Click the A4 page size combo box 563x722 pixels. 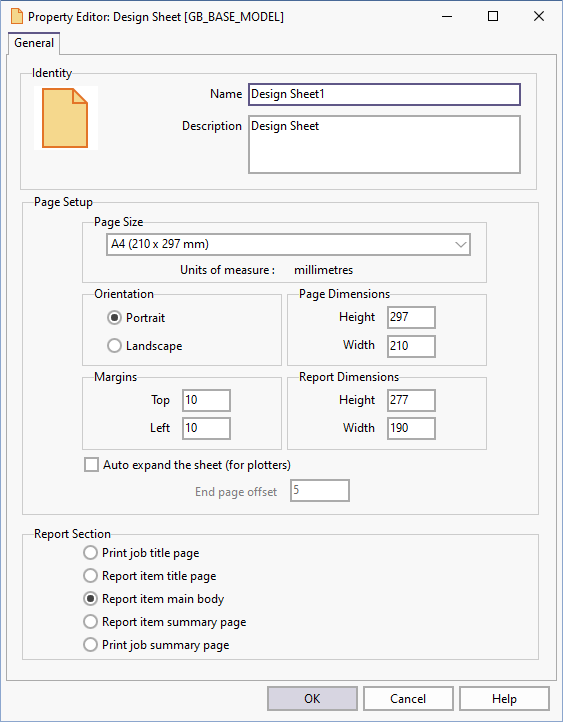pyautogui.click(x=288, y=245)
